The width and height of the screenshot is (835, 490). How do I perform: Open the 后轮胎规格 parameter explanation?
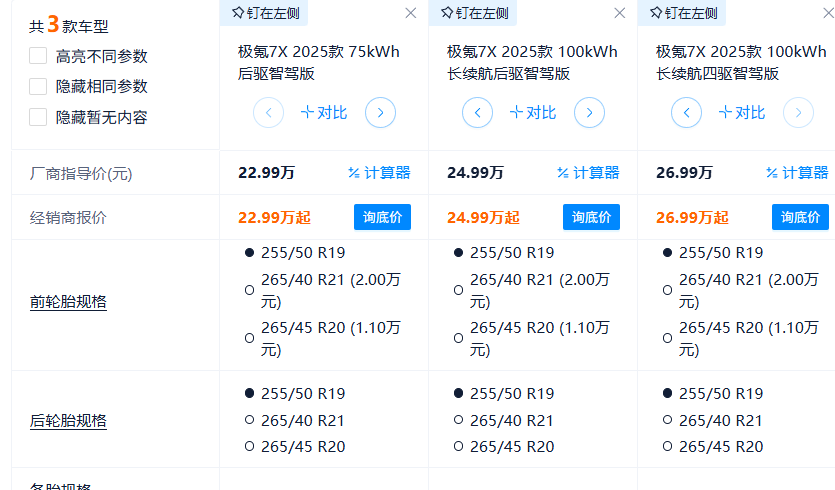[68, 421]
